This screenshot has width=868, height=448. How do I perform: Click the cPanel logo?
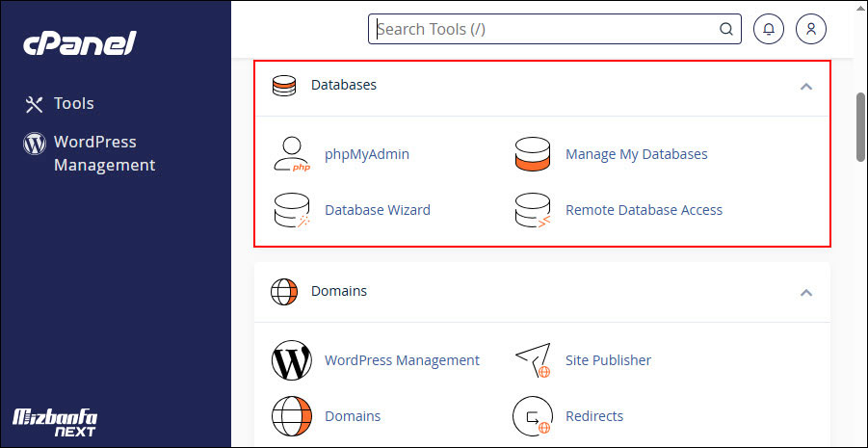(x=80, y=43)
